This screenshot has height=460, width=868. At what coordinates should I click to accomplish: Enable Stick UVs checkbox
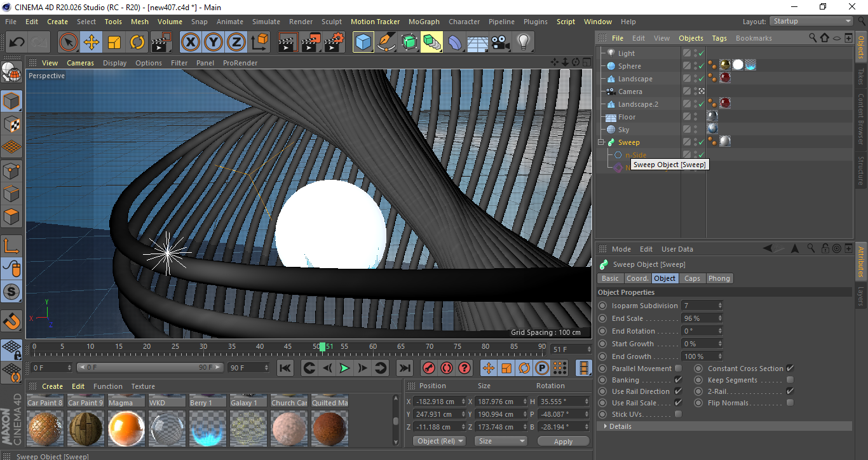pyautogui.click(x=678, y=414)
